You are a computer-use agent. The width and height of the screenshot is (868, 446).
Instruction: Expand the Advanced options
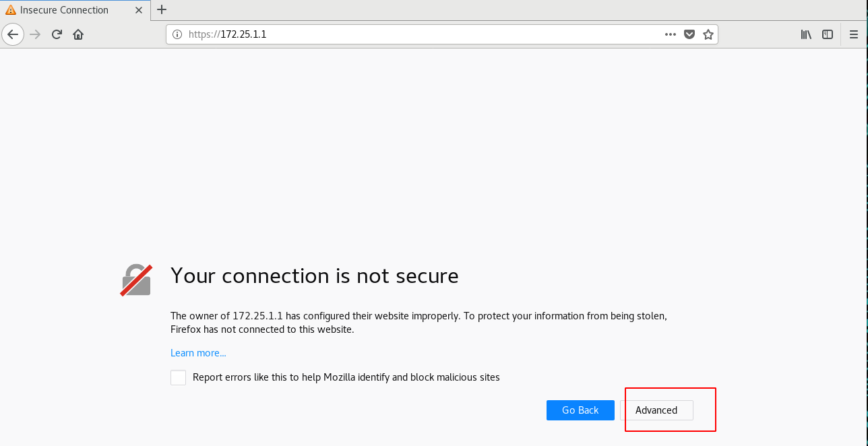(x=656, y=410)
